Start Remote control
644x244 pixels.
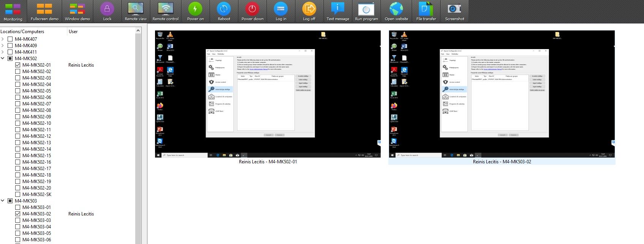coord(165,11)
